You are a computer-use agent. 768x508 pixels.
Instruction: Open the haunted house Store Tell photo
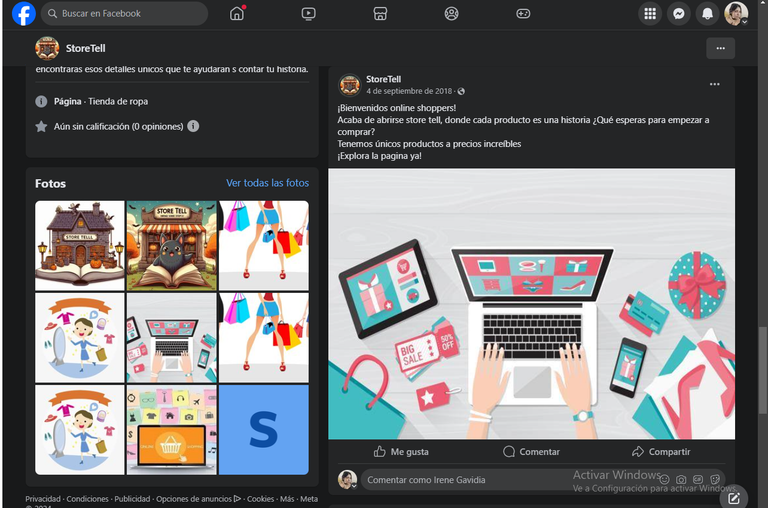tap(80, 245)
